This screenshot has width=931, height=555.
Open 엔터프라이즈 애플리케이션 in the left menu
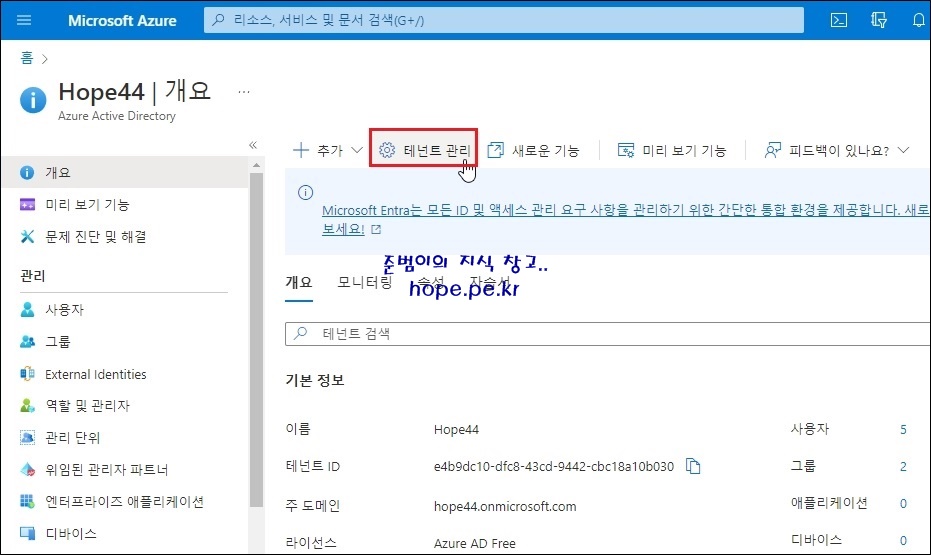pyautogui.click(x=125, y=502)
